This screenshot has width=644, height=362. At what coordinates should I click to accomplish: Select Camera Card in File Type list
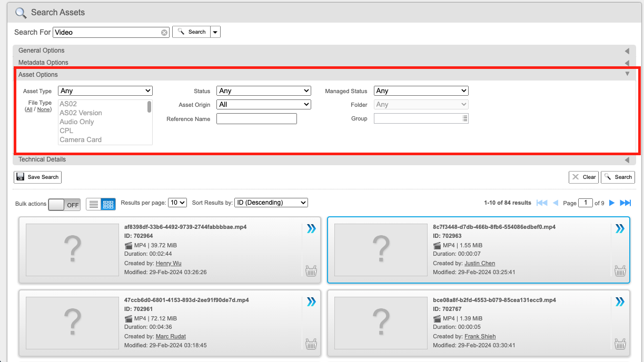coord(81,140)
